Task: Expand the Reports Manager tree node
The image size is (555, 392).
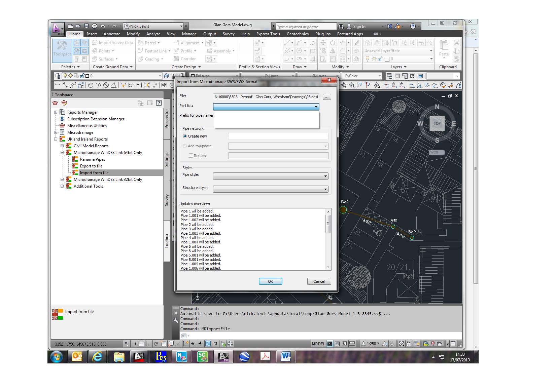Action: pos(56,112)
